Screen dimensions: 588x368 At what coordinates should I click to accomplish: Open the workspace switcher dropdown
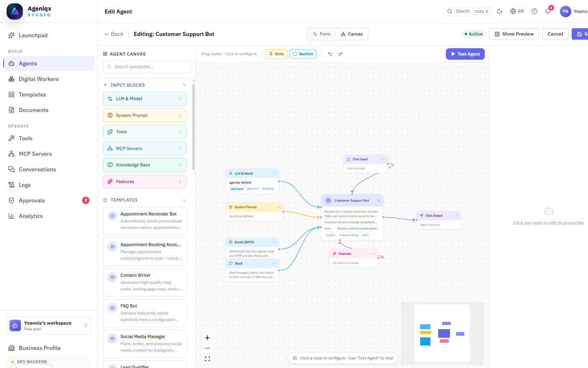point(49,325)
